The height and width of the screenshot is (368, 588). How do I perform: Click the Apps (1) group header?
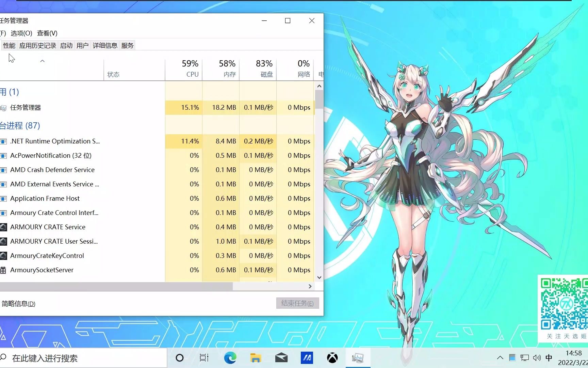point(9,92)
